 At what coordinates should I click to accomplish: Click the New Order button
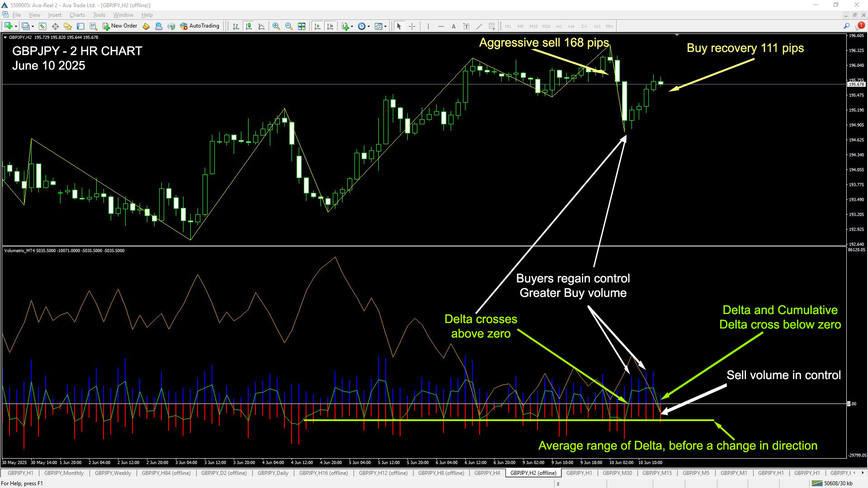(120, 26)
